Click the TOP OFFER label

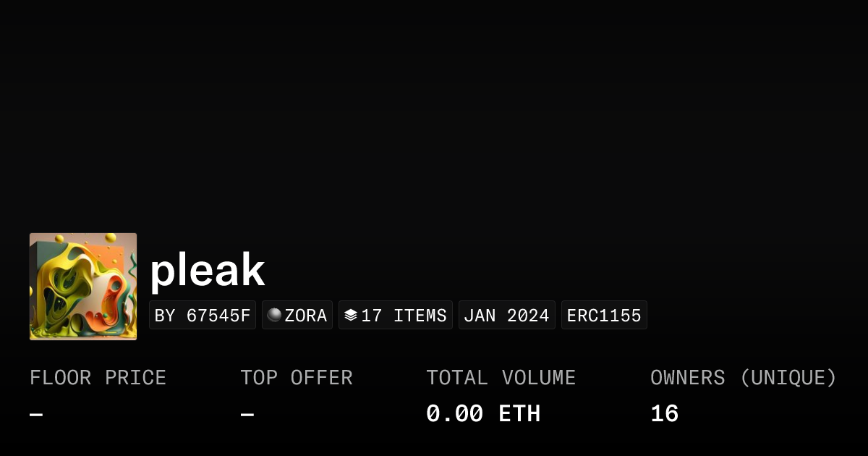[297, 378]
